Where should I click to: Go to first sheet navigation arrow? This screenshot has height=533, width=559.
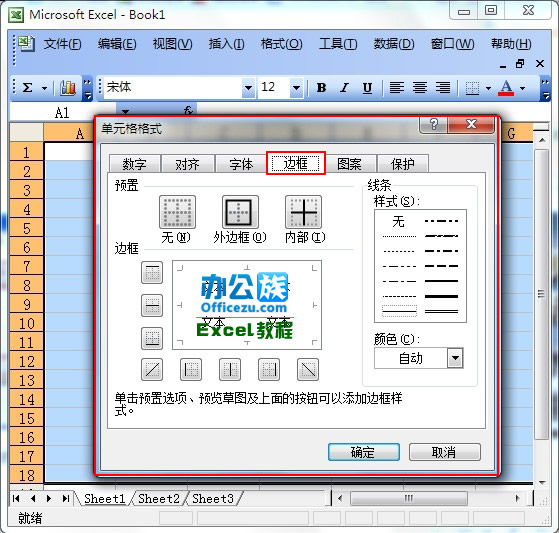[16, 498]
